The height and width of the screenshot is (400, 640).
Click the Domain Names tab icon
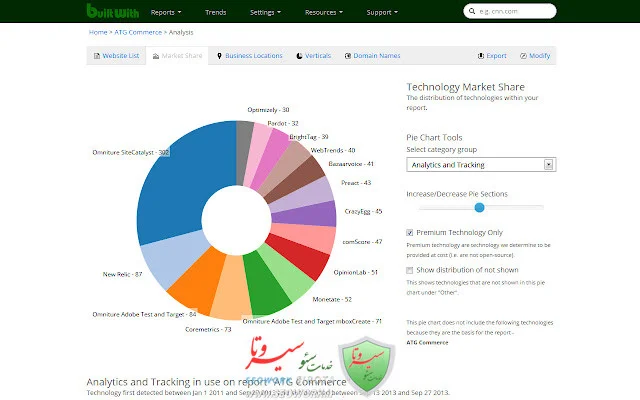click(346, 56)
